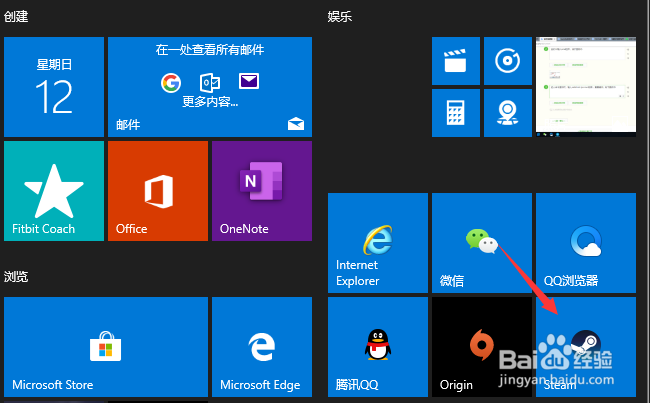The width and height of the screenshot is (650, 403).
Task: Launch the 腾讯QQ penguin tile
Action: (x=378, y=347)
